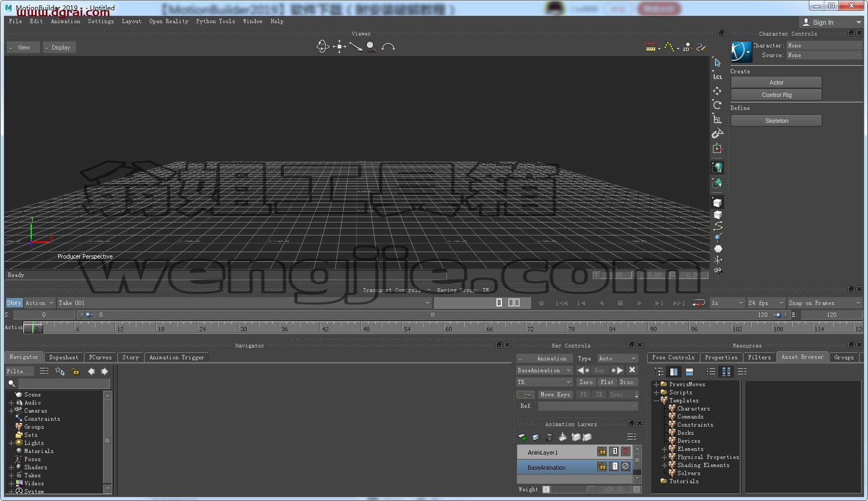Viewport: 868px width, 501px height.
Task: Open the Open Reality menu
Action: pos(169,22)
